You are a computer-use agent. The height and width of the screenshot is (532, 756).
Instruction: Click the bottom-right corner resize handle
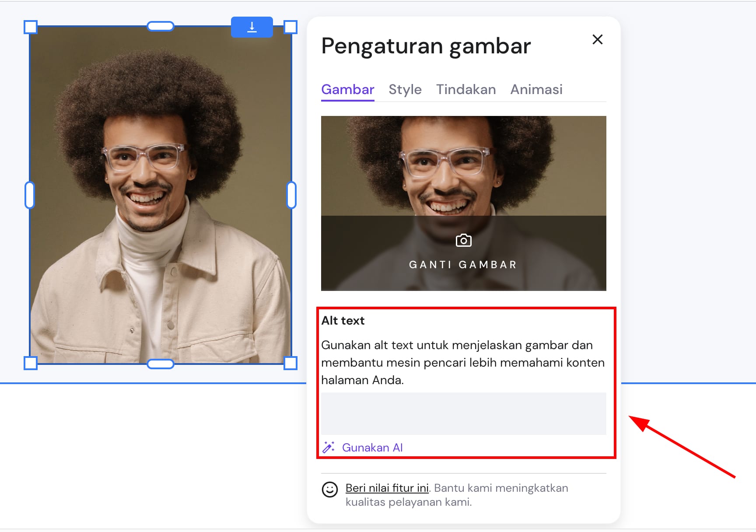pyautogui.click(x=290, y=363)
